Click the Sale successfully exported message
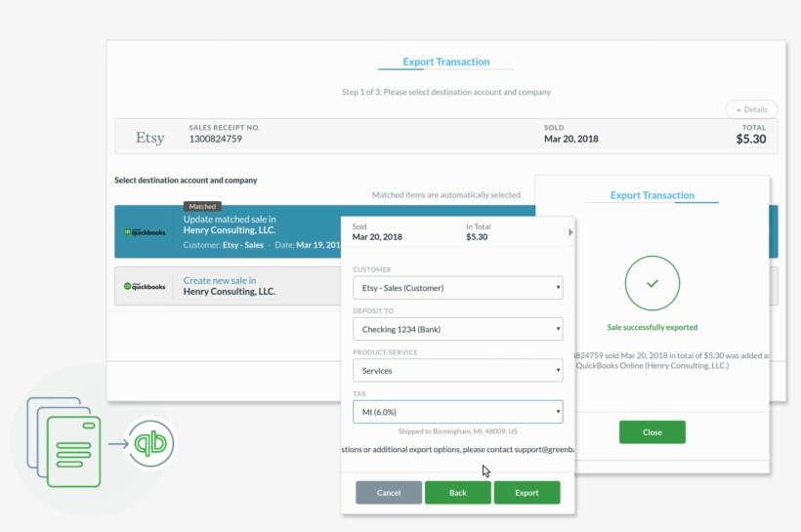 click(x=653, y=327)
